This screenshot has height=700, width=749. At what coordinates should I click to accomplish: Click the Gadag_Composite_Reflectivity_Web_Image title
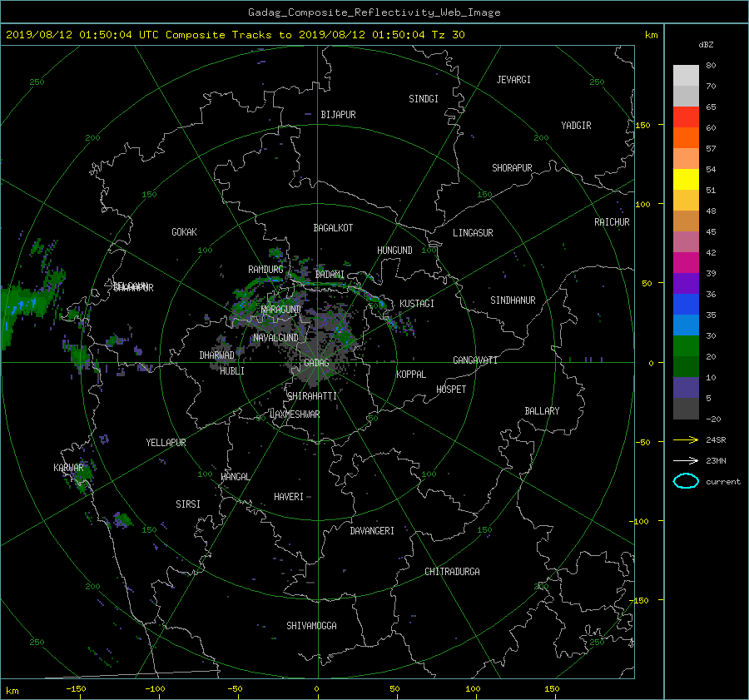click(x=374, y=12)
